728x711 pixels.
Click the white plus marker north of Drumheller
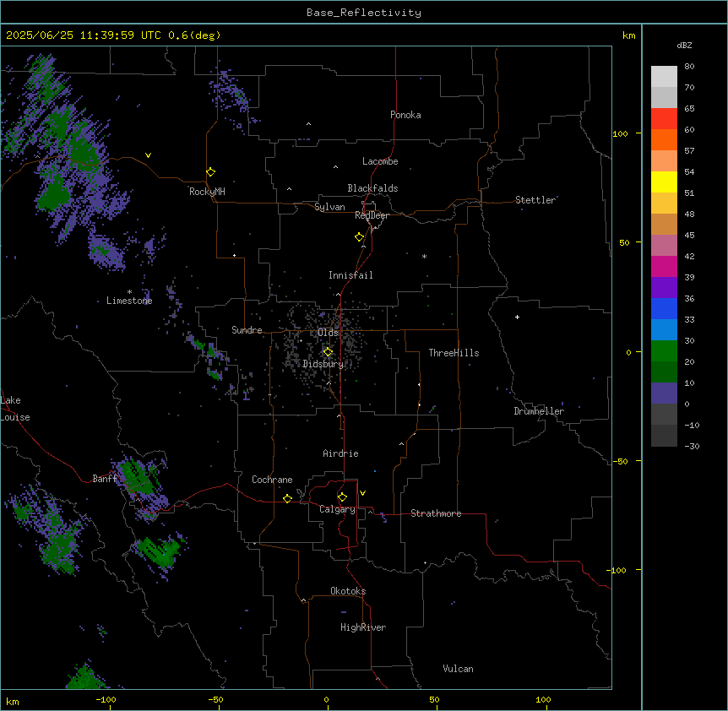click(x=517, y=317)
